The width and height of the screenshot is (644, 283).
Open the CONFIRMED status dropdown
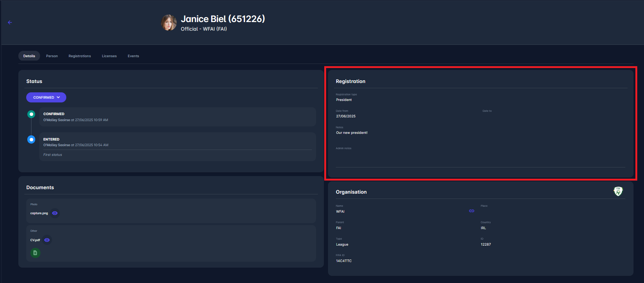[46, 98]
